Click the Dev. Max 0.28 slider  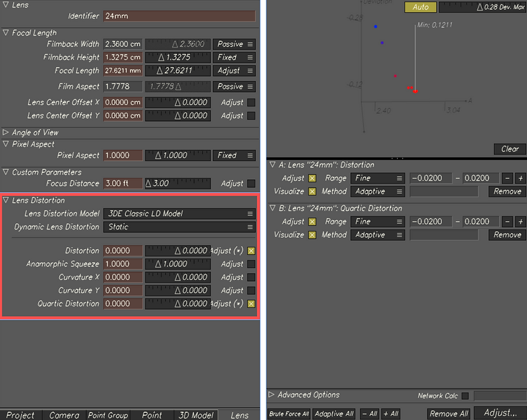click(x=482, y=7)
